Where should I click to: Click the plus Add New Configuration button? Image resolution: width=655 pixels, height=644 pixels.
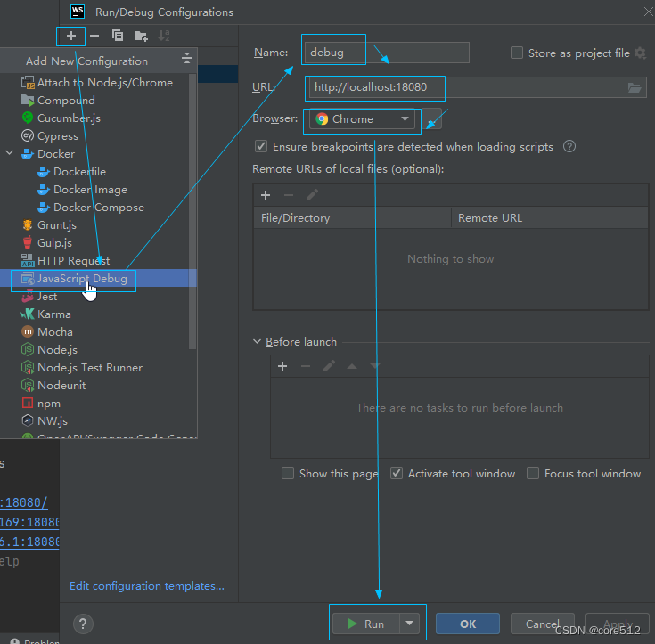click(71, 36)
